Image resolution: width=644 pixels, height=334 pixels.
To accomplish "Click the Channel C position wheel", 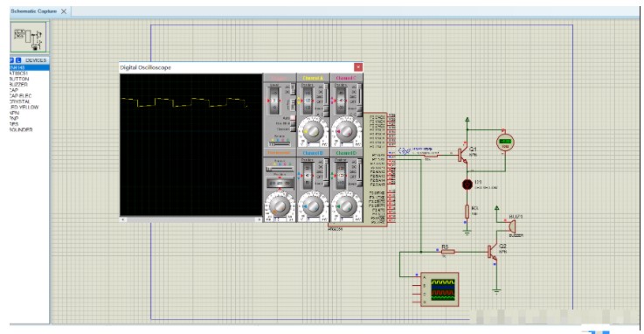I will [341, 101].
